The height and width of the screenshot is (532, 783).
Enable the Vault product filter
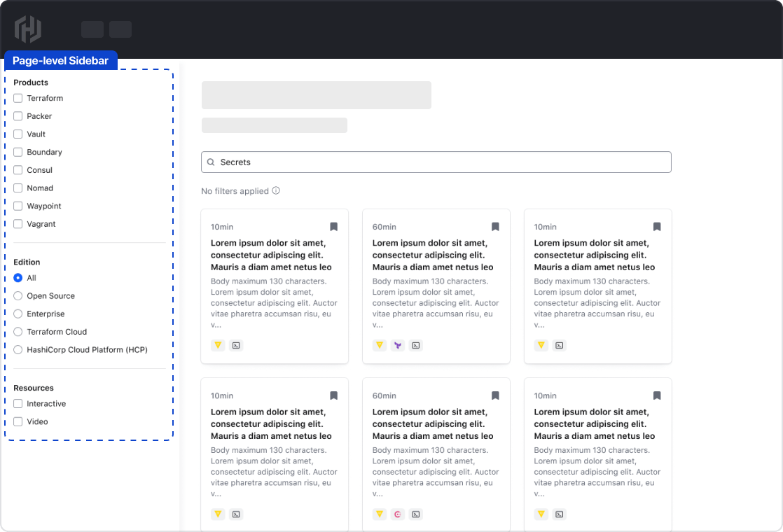(18, 134)
